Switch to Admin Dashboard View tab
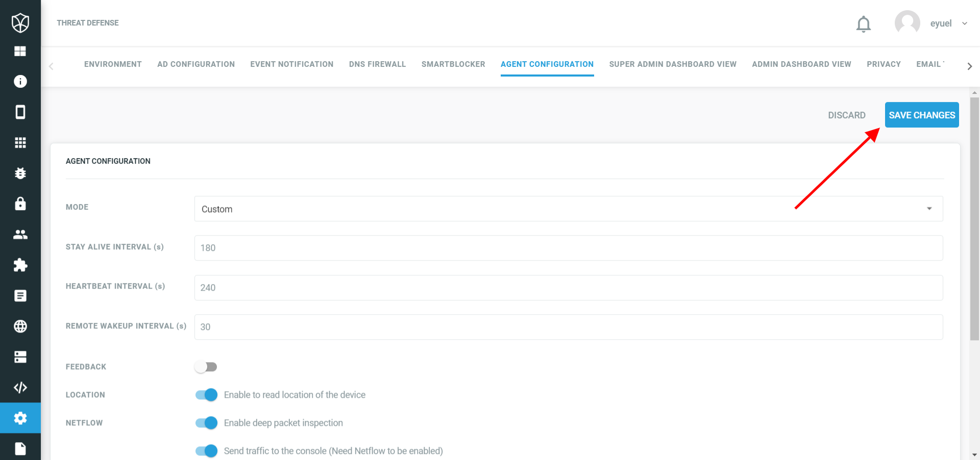This screenshot has width=980, height=460. click(801, 64)
